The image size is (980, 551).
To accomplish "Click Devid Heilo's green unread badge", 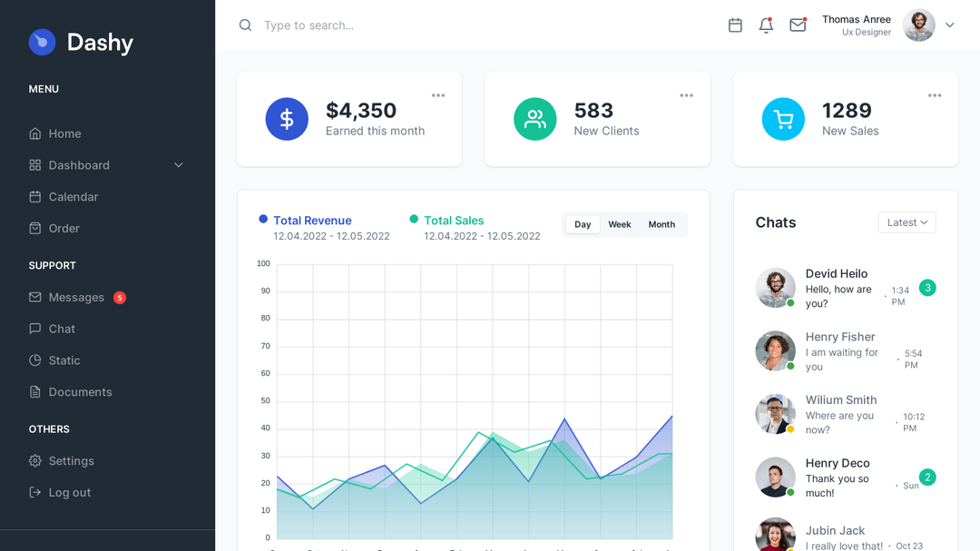I will click(x=927, y=288).
